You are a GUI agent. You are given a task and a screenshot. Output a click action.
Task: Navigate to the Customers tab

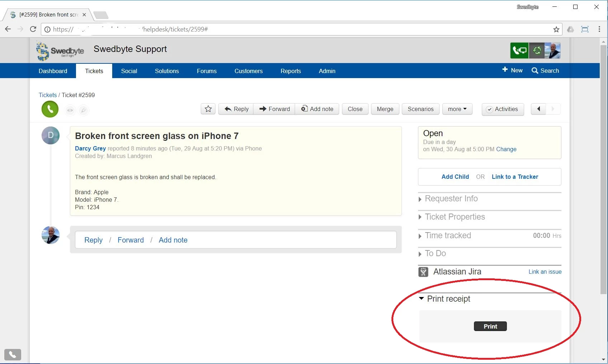click(x=249, y=71)
